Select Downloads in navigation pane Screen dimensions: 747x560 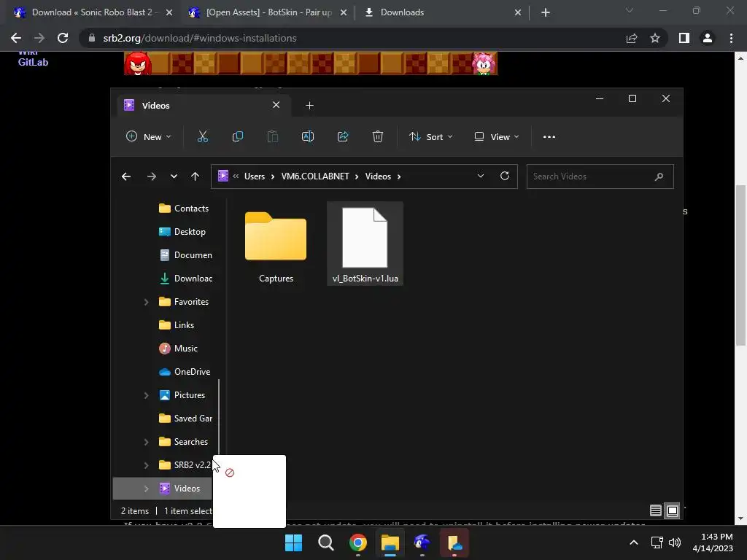coord(185,279)
